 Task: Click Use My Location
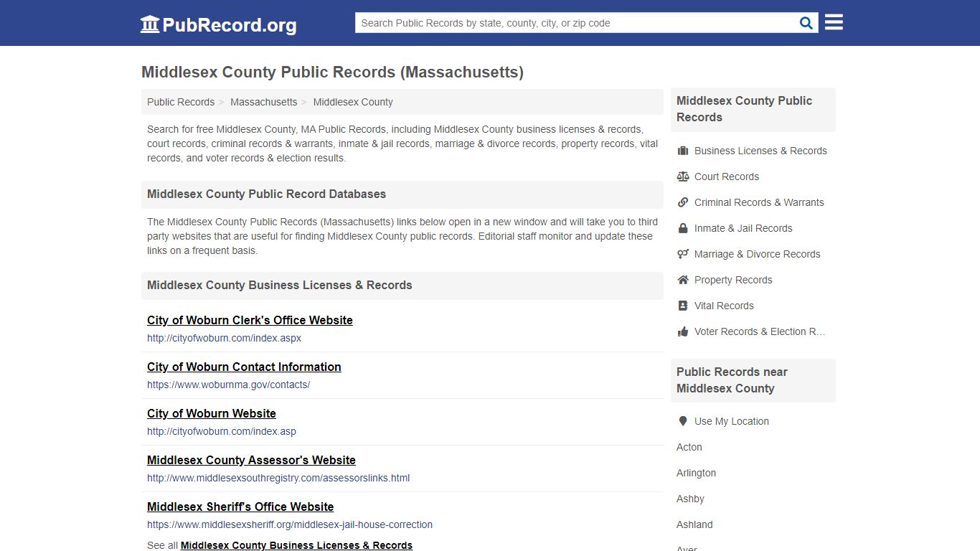pos(732,421)
